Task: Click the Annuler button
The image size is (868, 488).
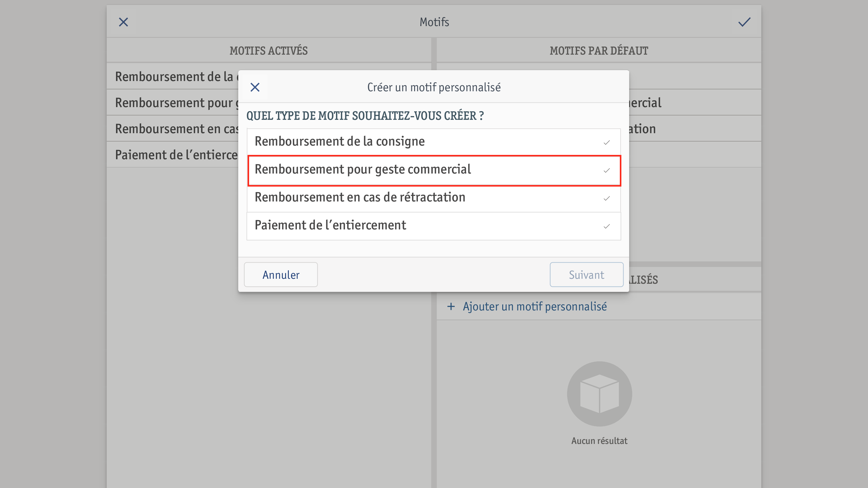Action: coord(281,274)
